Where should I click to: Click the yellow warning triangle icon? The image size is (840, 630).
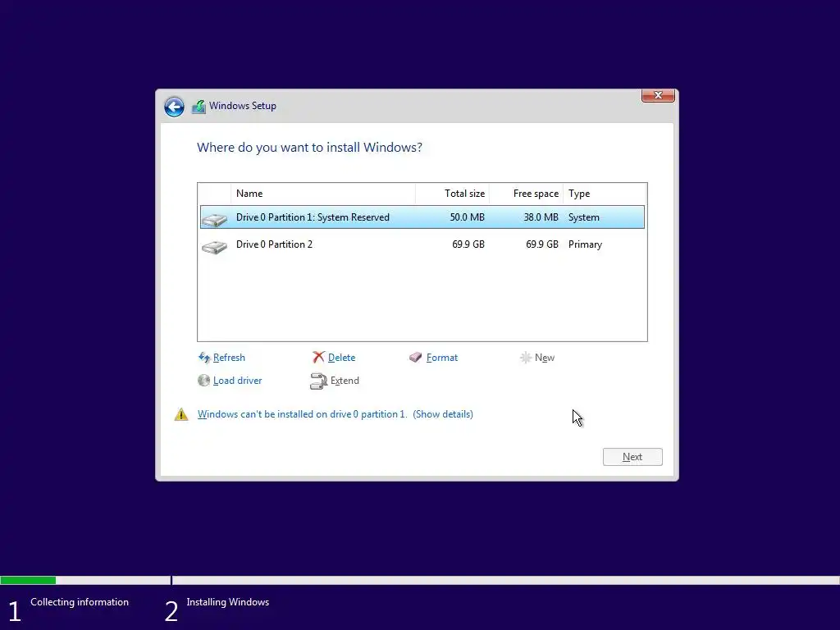[181, 414]
